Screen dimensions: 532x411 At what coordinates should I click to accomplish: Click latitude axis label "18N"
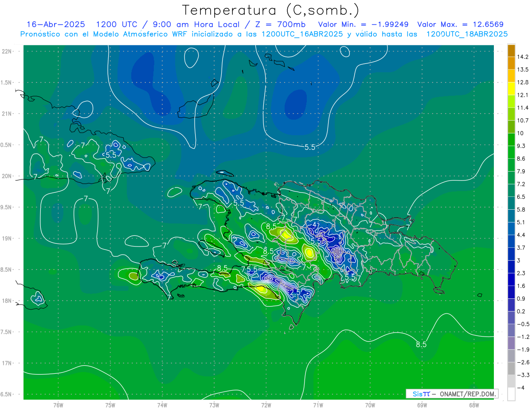pyautogui.click(x=8, y=301)
